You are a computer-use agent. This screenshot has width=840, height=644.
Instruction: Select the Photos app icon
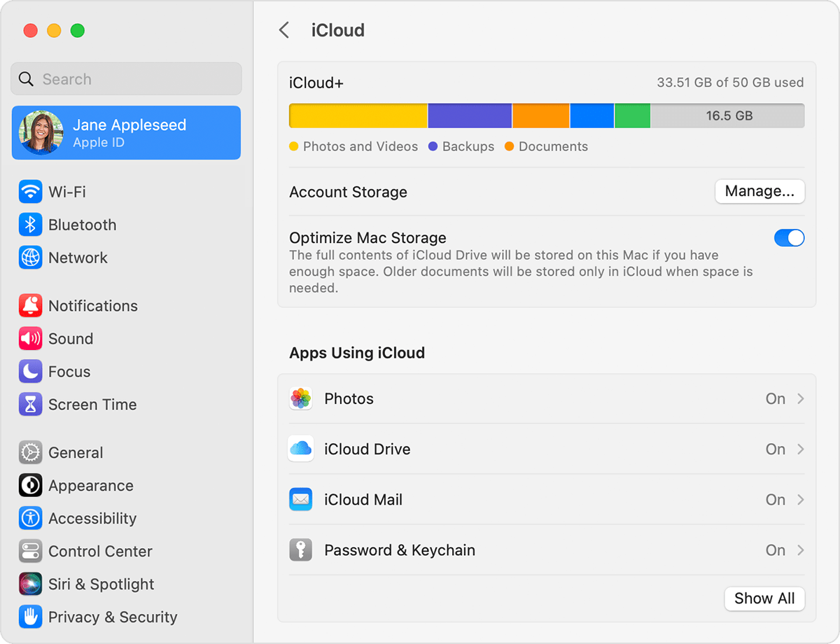coord(300,398)
